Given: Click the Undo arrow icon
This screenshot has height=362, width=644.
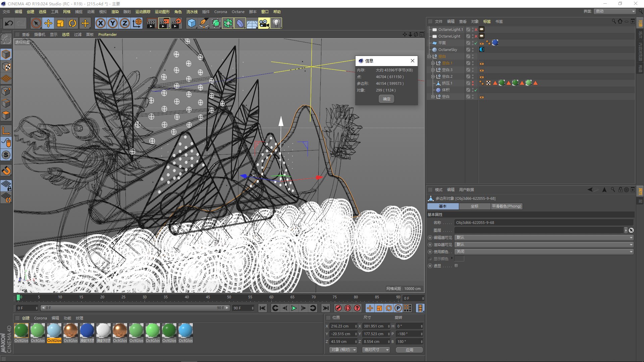Looking at the screenshot, I should click(9, 23).
